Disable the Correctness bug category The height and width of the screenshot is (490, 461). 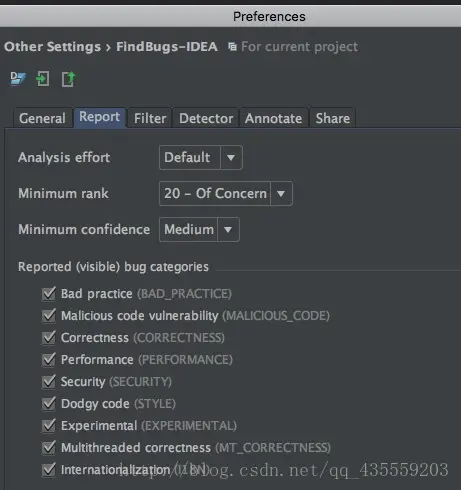tap(49, 338)
